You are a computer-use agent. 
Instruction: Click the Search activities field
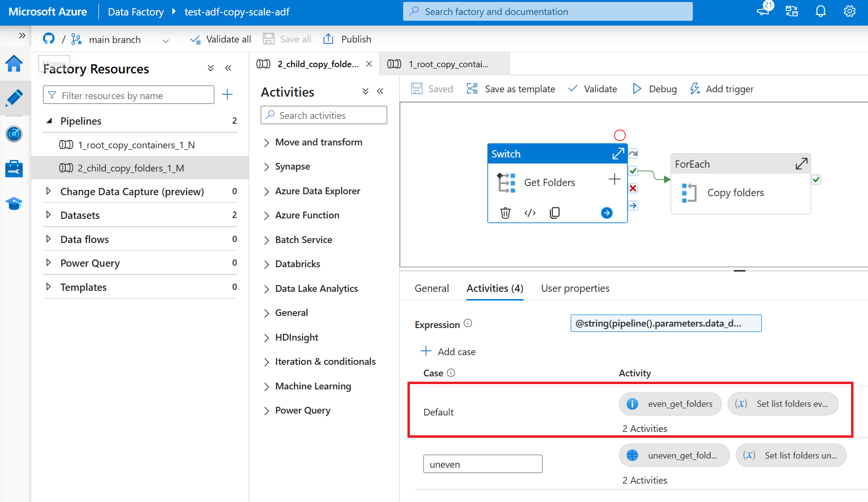[x=323, y=115]
